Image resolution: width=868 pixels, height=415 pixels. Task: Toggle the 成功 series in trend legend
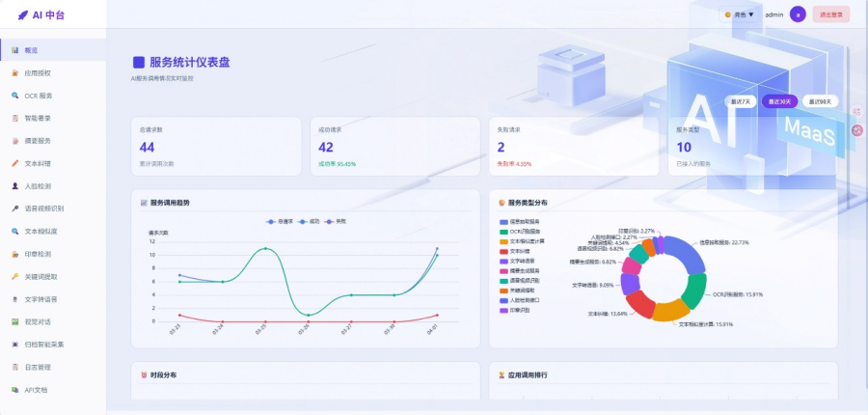[x=309, y=221]
